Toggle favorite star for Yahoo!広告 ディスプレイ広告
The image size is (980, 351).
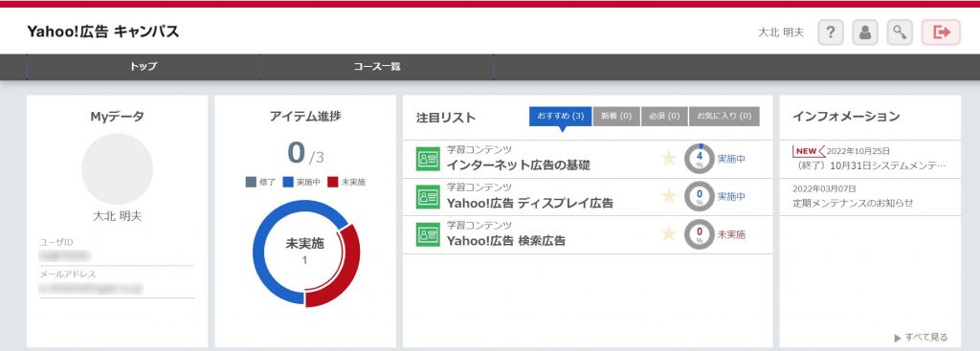(x=669, y=196)
